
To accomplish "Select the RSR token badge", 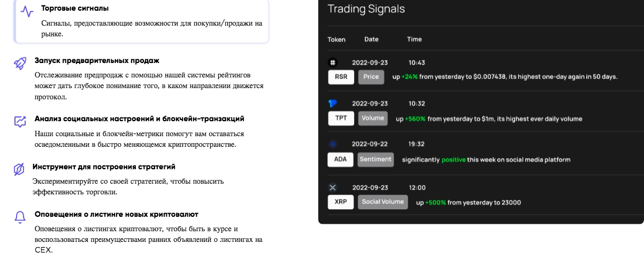I will (x=341, y=77).
